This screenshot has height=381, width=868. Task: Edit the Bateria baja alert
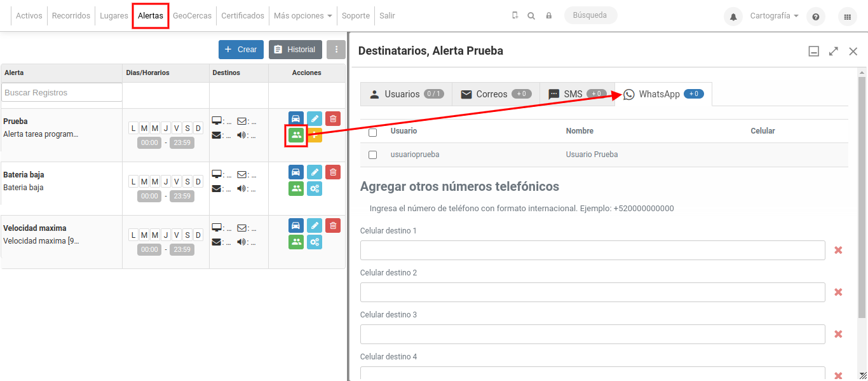pyautogui.click(x=315, y=172)
